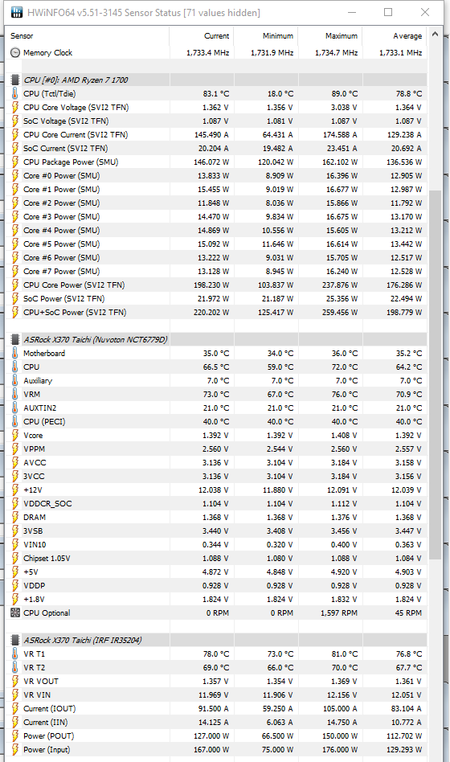Select the +5V row label
The width and height of the screenshot is (450, 762).
31,572
